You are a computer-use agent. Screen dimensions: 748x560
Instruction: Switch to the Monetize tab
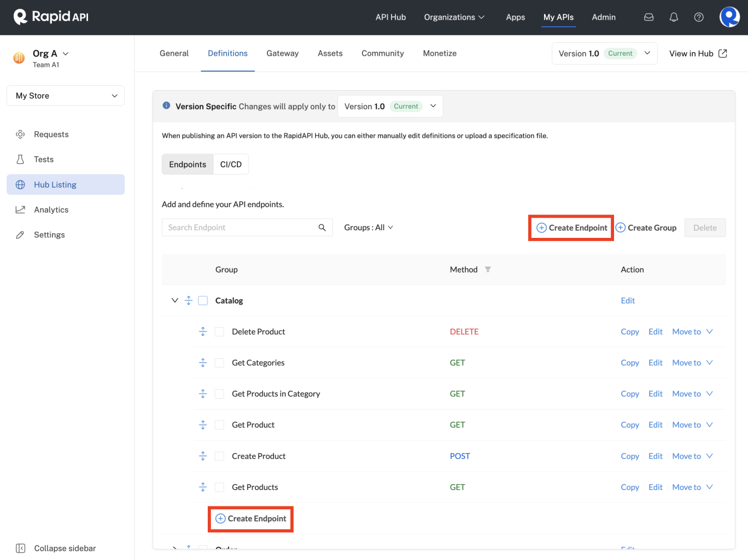click(440, 54)
